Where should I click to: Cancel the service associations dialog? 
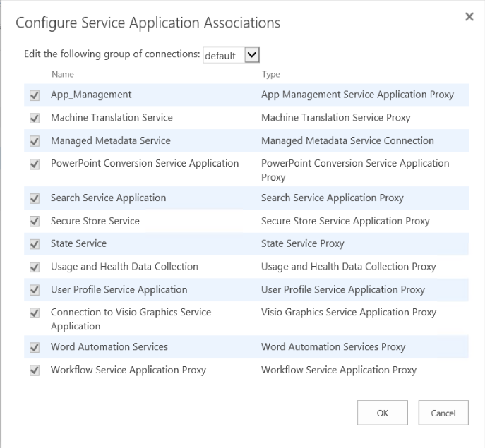coord(443,413)
